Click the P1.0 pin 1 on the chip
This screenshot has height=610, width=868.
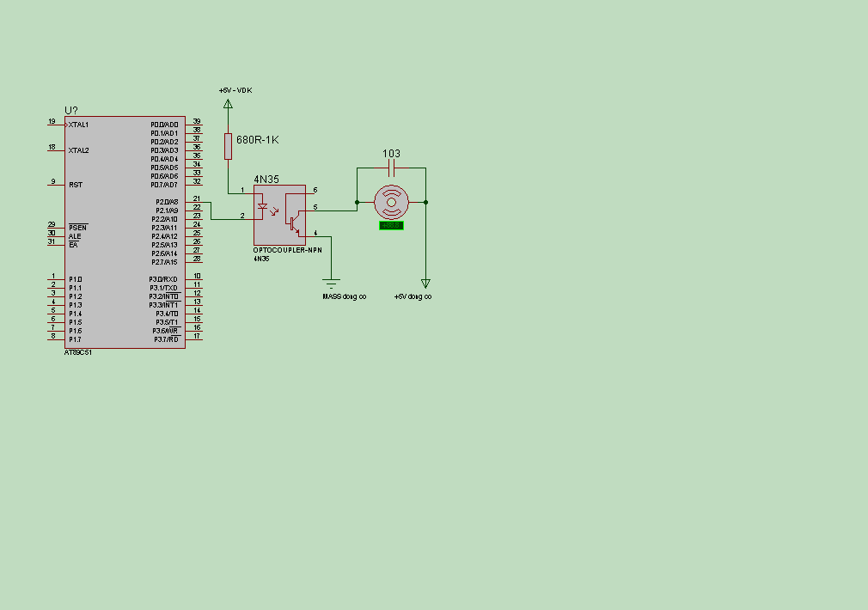click(x=56, y=279)
